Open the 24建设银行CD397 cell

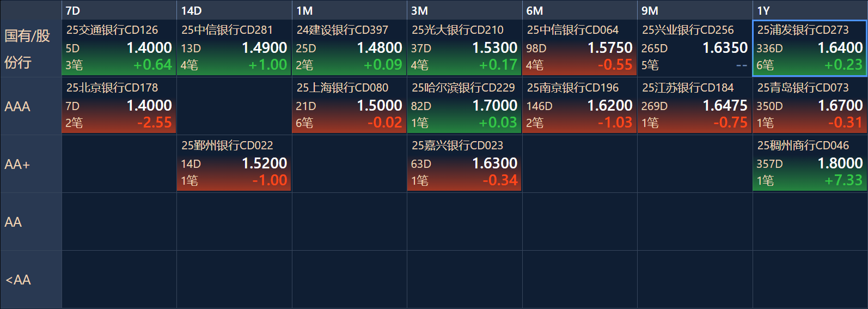[x=349, y=48]
